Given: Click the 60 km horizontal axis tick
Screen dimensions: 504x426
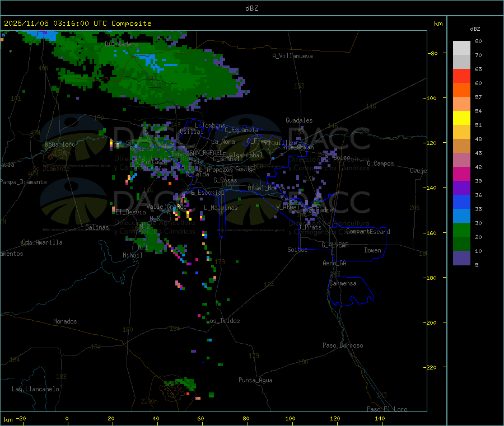Looking at the screenshot, I should point(200,418).
